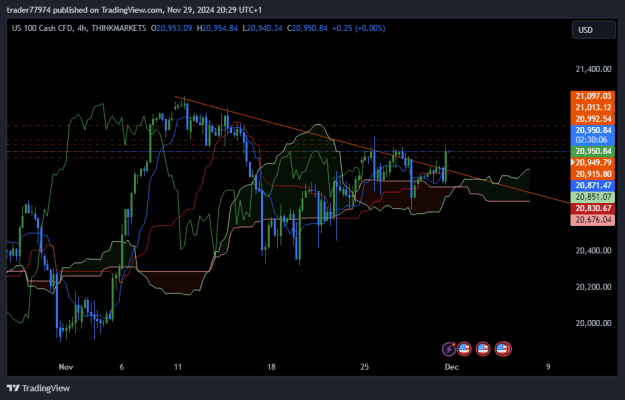Click the open value O20,953.09
Image resolution: width=625 pixels, height=400 pixels.
click(171, 28)
